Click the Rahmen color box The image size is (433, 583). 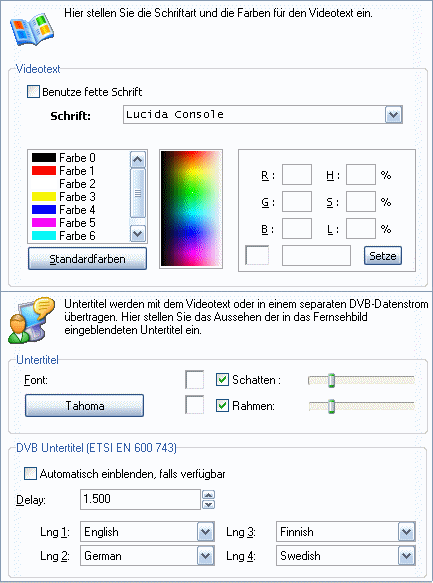(x=194, y=405)
